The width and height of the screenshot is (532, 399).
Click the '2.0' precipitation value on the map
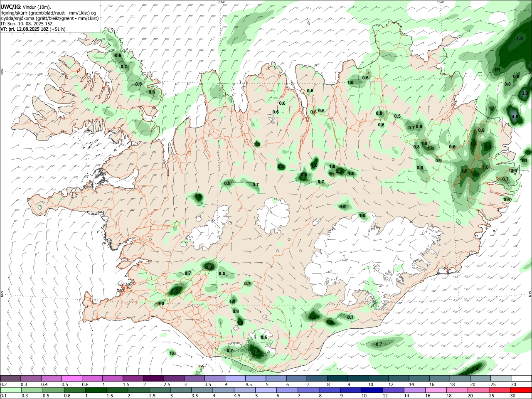point(281,167)
